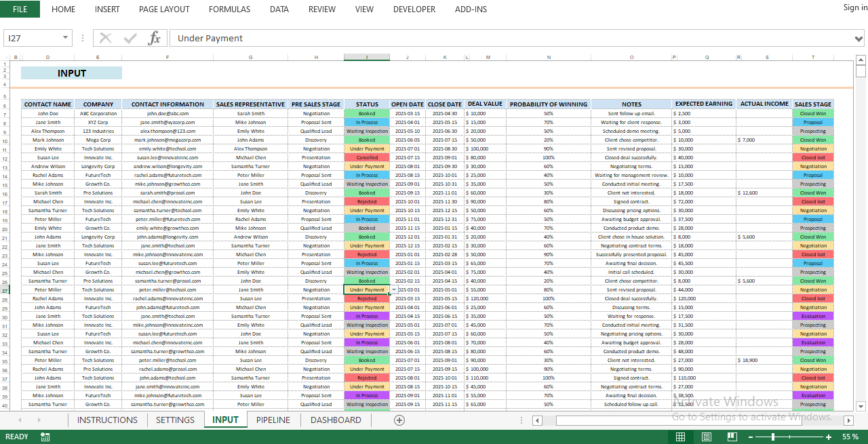868x444 pixels.
Task: Switch to Page Layout view icon
Action: tap(706, 437)
